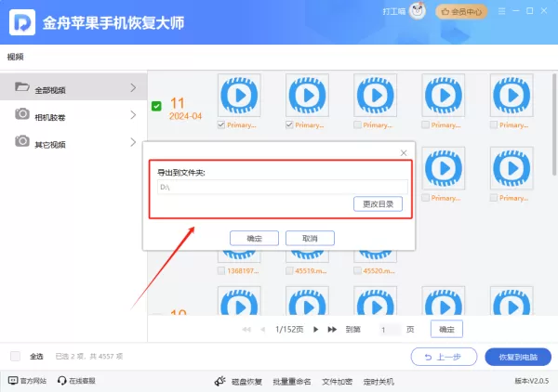
Task: Open the 定时关机 tool
Action: click(x=379, y=382)
